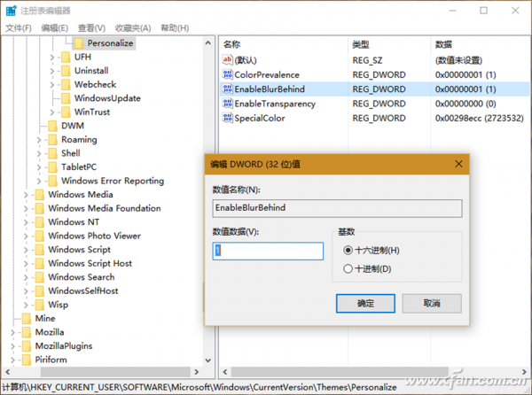Click the registry path in status bar
This screenshot has width=532, height=395.
click(x=199, y=387)
